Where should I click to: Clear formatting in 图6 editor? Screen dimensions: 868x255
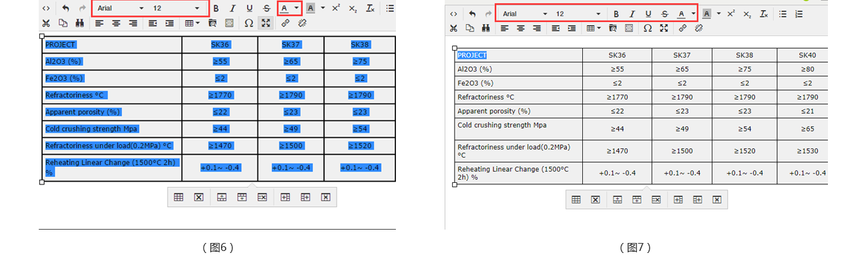(x=370, y=9)
